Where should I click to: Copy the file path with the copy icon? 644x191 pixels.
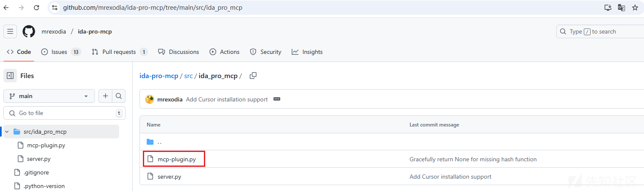point(253,76)
